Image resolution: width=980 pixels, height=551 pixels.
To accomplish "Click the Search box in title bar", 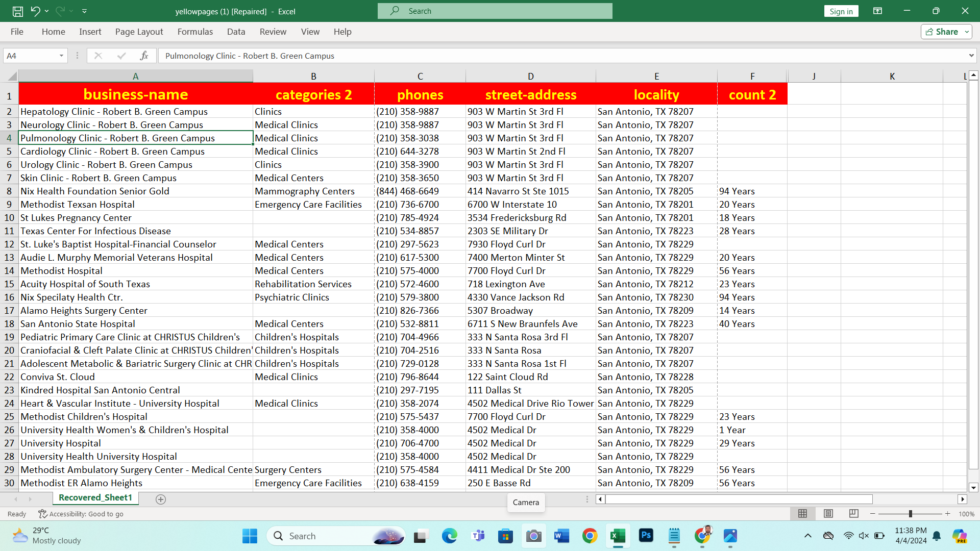I will (x=495, y=11).
